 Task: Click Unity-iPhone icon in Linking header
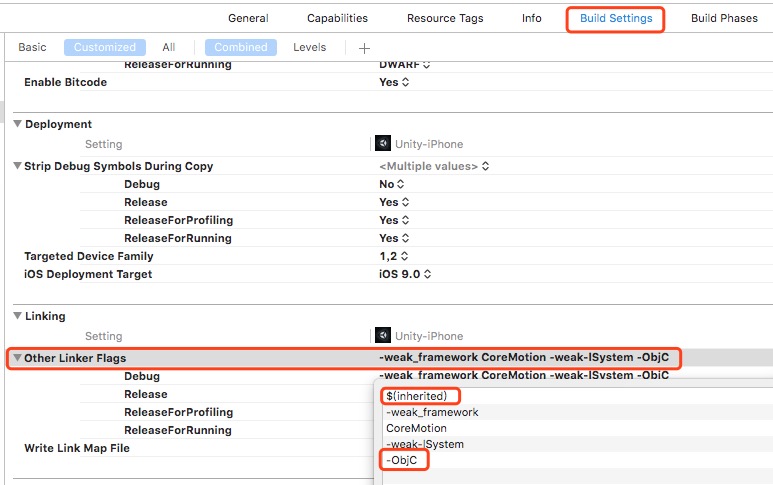[383, 335]
